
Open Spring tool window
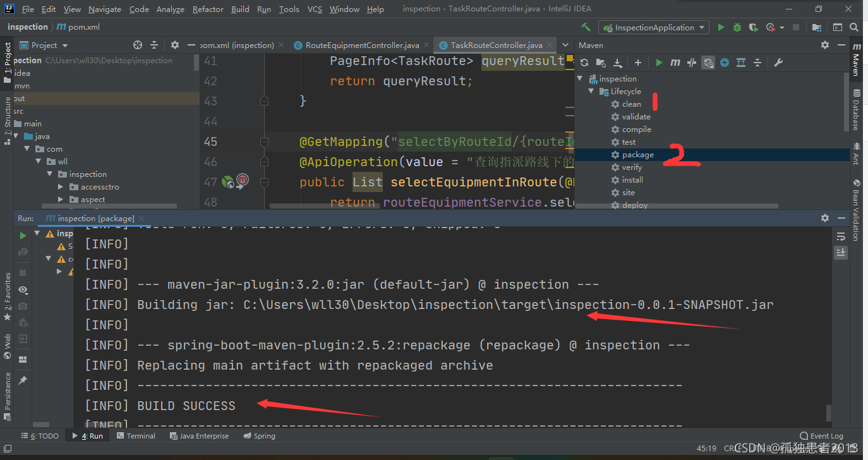[x=259, y=436]
